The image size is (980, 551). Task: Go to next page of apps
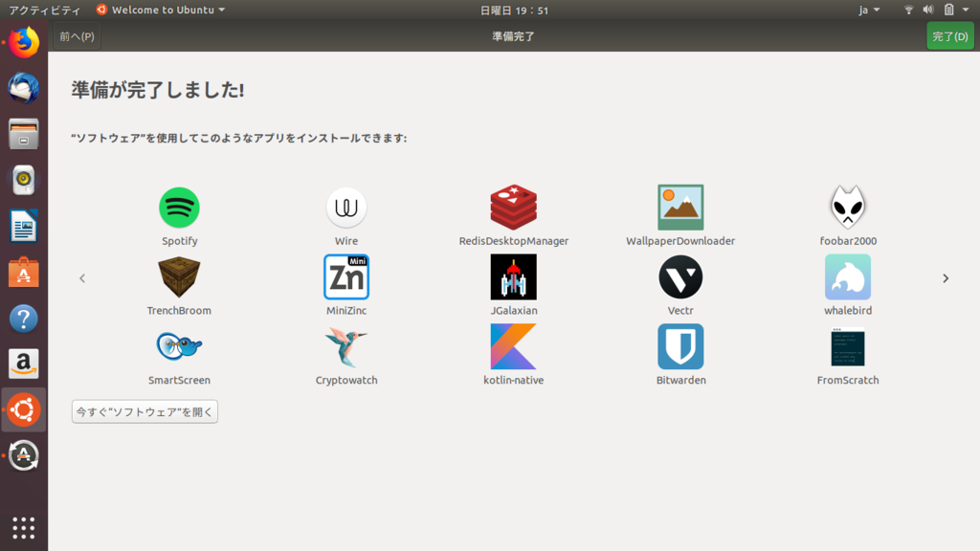(x=946, y=278)
